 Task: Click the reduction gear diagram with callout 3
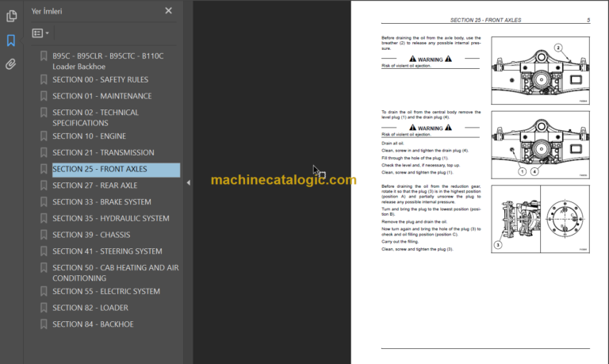coord(540,219)
